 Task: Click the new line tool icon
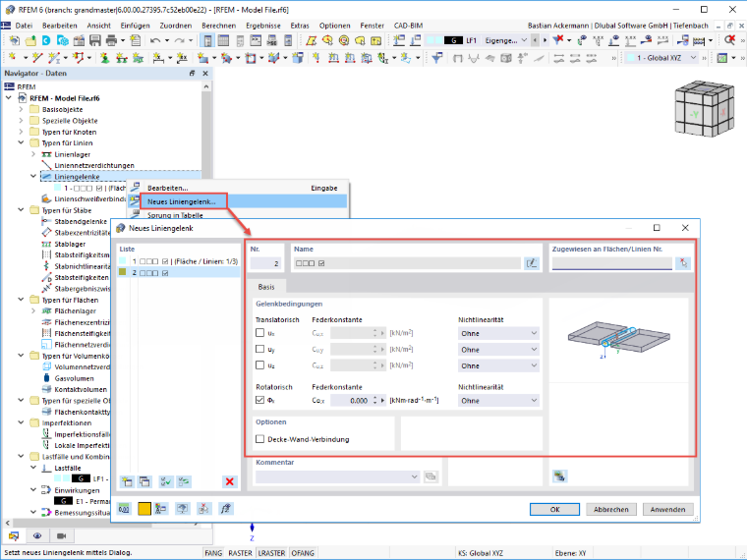click(37, 58)
